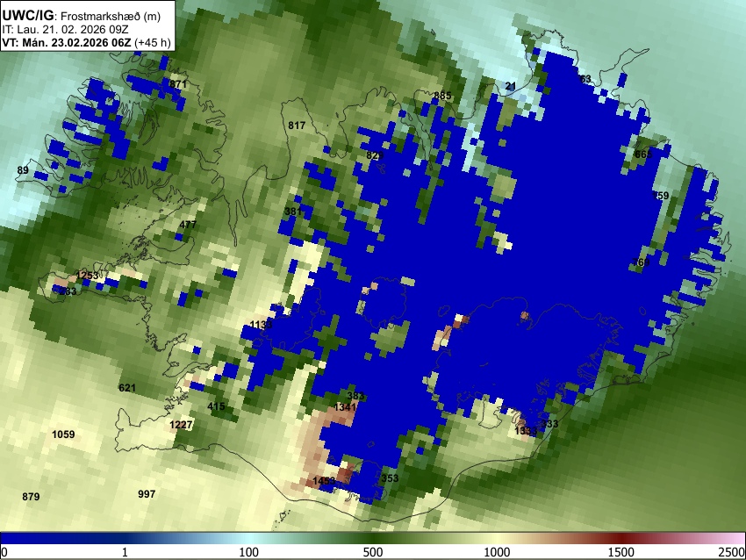Screen dimensions: 746x560
Task: Click the 1453 value near the south coast
Action: [324, 481]
